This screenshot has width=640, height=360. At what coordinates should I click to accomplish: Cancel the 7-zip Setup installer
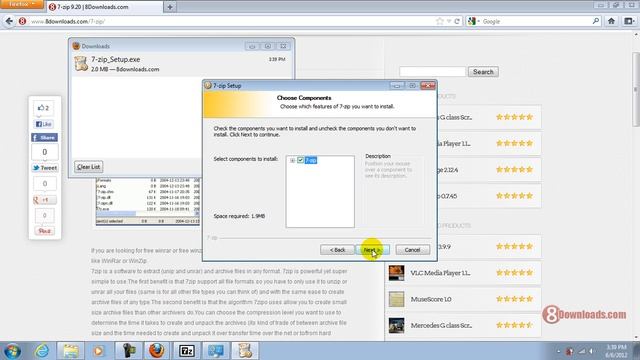pyautogui.click(x=412, y=250)
